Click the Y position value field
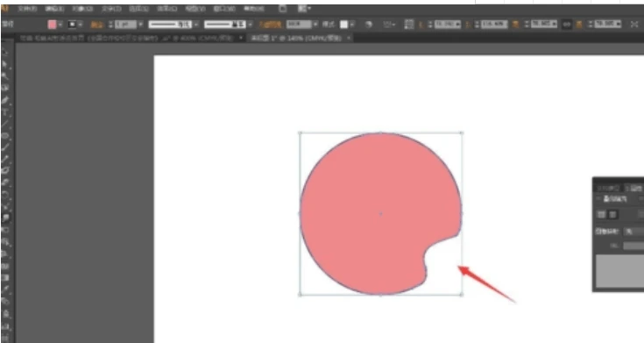 (494, 25)
